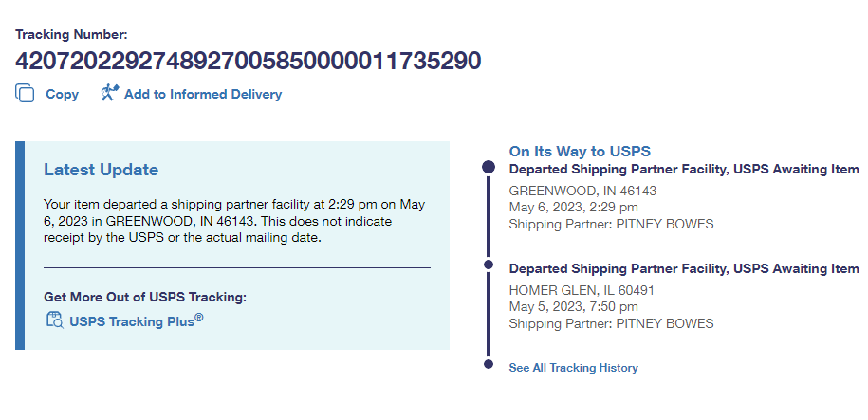Screen dimensions: 868x420
Task: Click the Copy text link
Action: pos(62,94)
